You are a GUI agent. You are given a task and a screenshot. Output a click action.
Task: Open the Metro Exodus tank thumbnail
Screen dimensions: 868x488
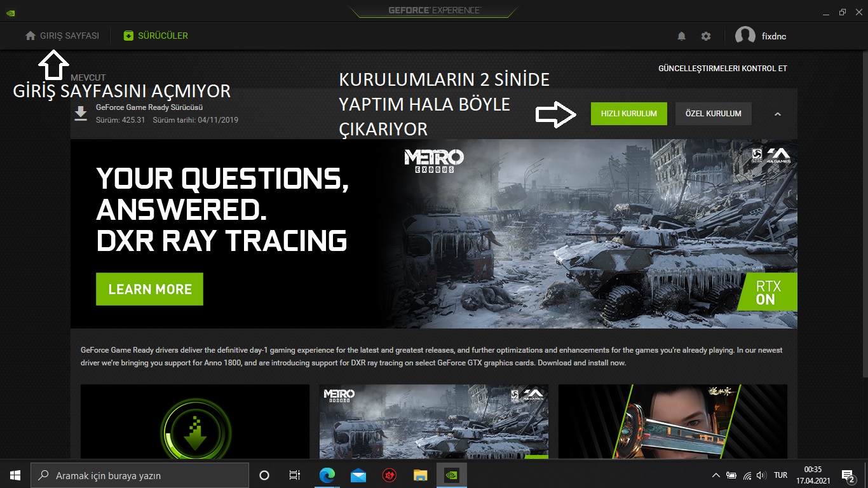click(x=434, y=421)
